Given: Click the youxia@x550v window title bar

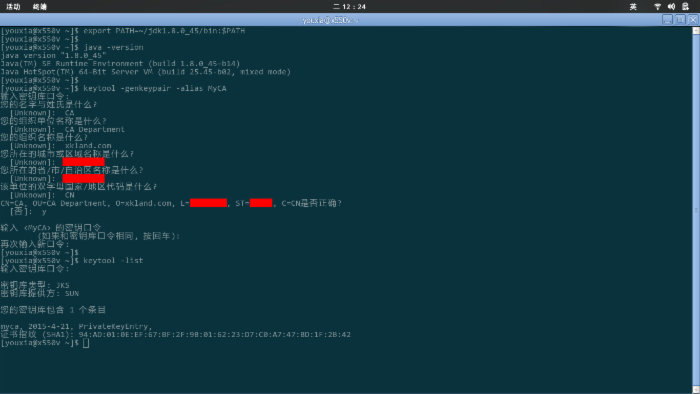Looking at the screenshot, I should [x=329, y=20].
